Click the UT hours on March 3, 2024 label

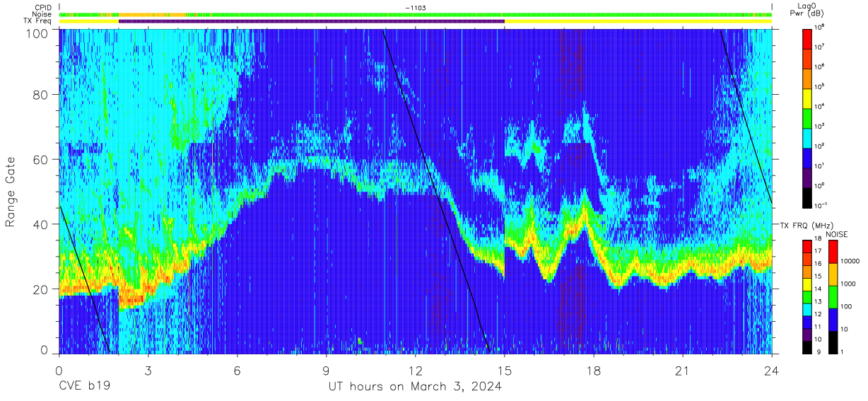click(x=415, y=387)
